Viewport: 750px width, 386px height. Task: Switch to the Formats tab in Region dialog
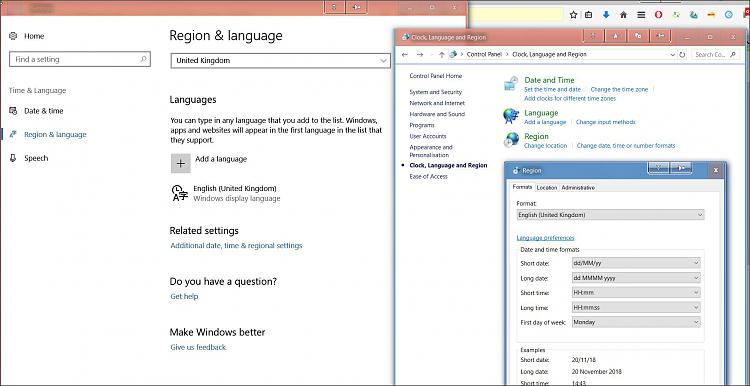click(x=522, y=187)
